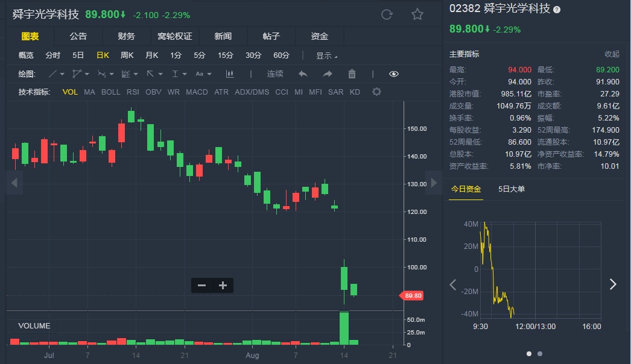Select the Aa text annotation tool

[199, 74]
